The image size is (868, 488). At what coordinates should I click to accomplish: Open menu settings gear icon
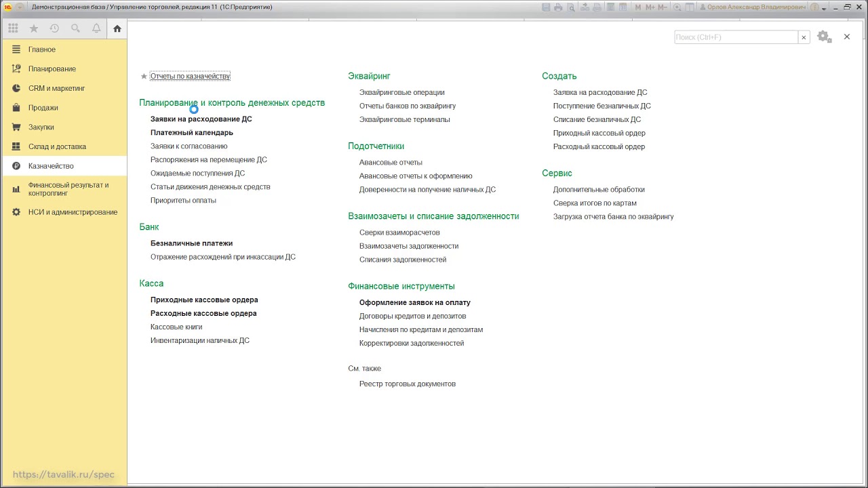point(824,37)
